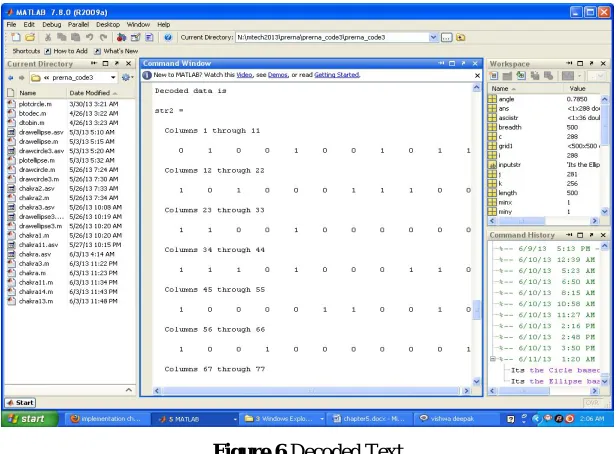Select history entry 6/10/13 12:39 AM

click(556, 260)
